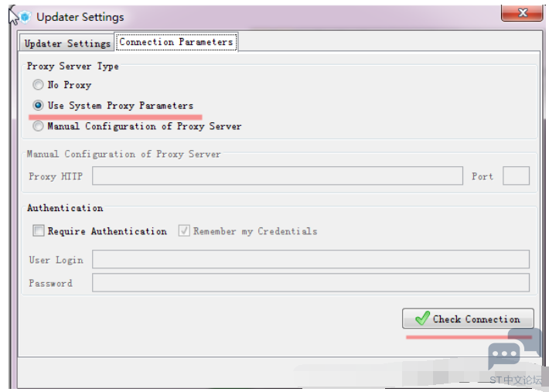Pick Manual Configuration of Proxy Server radio
This screenshot has height=392, width=549.
pyautogui.click(x=38, y=126)
